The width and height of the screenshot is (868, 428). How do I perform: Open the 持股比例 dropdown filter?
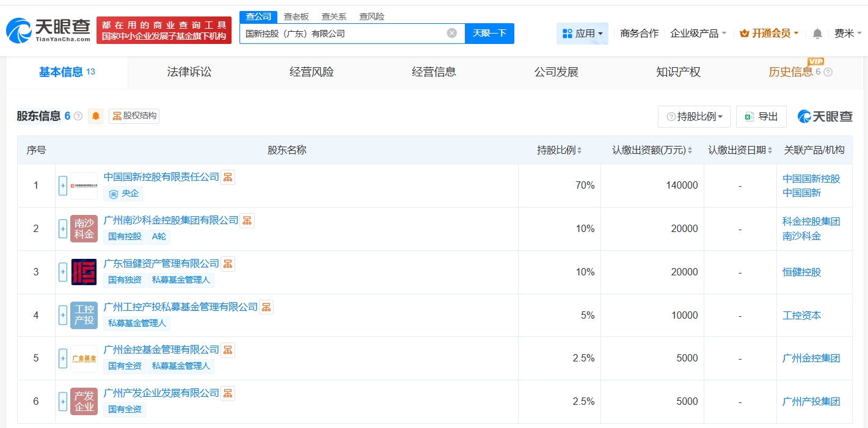pyautogui.click(x=694, y=117)
